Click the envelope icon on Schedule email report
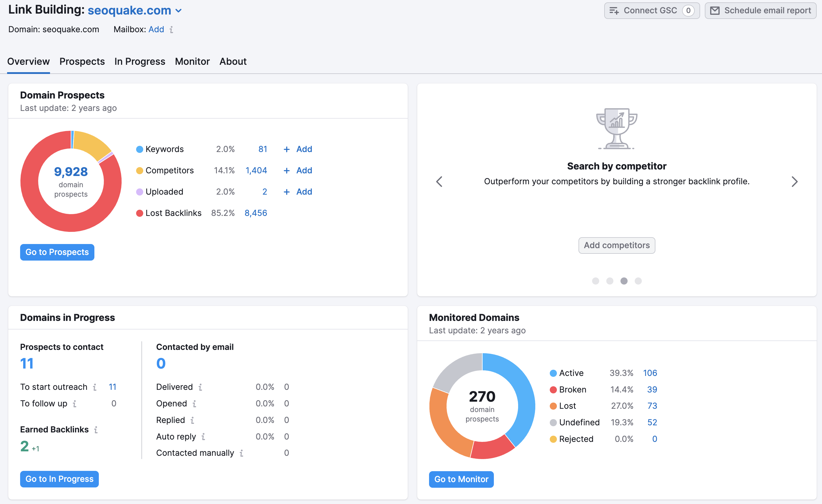This screenshot has width=822, height=504. [715, 10]
